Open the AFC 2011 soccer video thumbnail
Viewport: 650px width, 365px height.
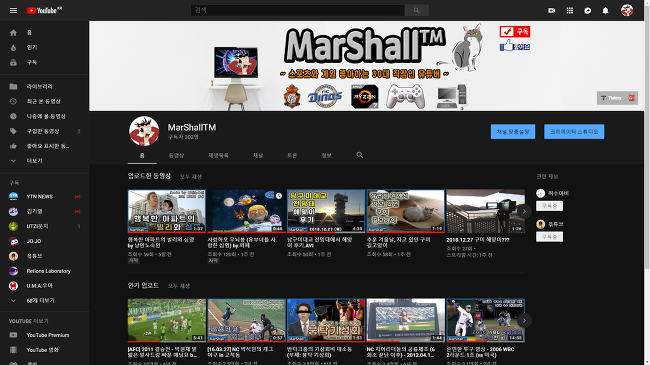[x=167, y=320]
